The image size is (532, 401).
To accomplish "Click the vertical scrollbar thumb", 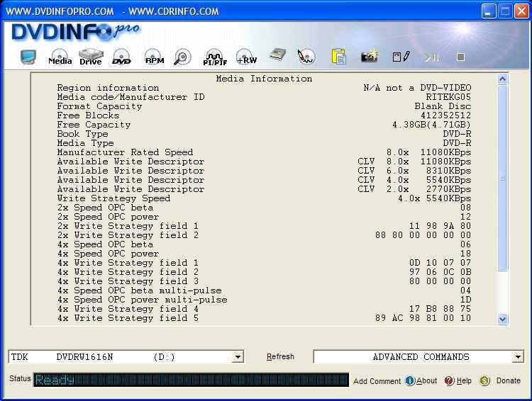I will (502, 178).
